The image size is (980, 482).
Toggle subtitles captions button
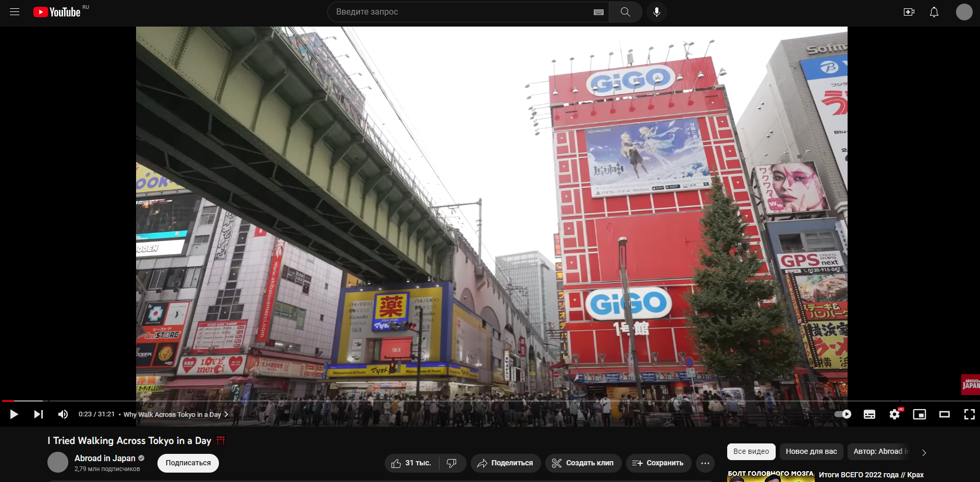869,414
